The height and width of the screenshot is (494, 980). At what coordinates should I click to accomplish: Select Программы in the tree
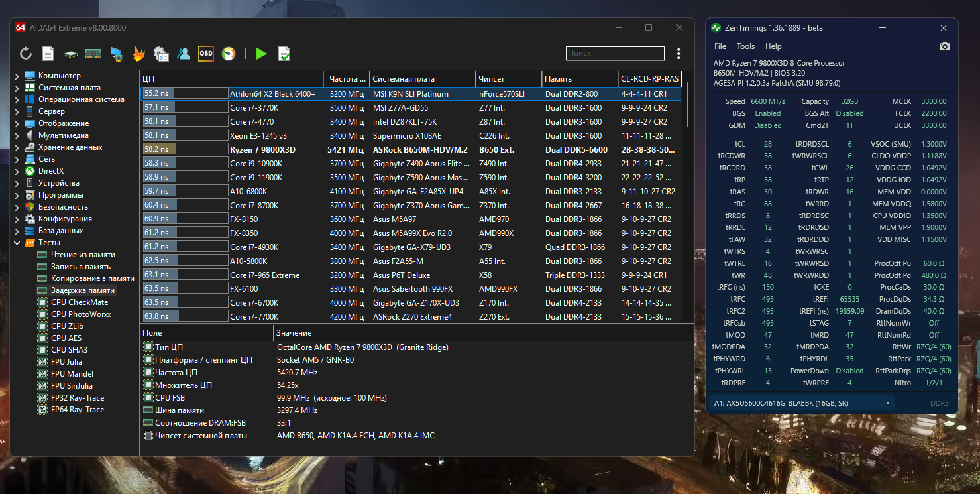[x=61, y=195]
